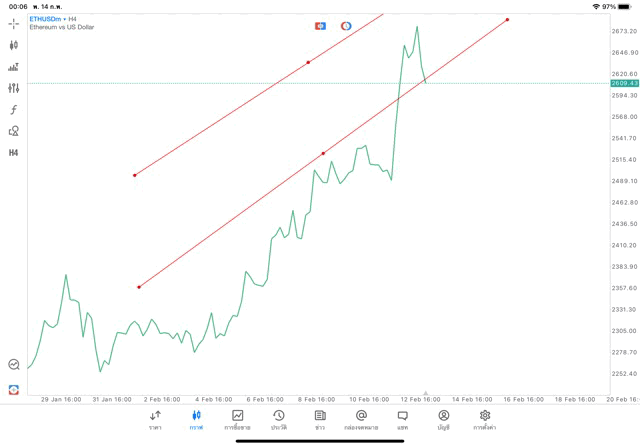This screenshot has width=640, height=447.
Task: Select the 2609.43 current price label
Action: (x=623, y=83)
